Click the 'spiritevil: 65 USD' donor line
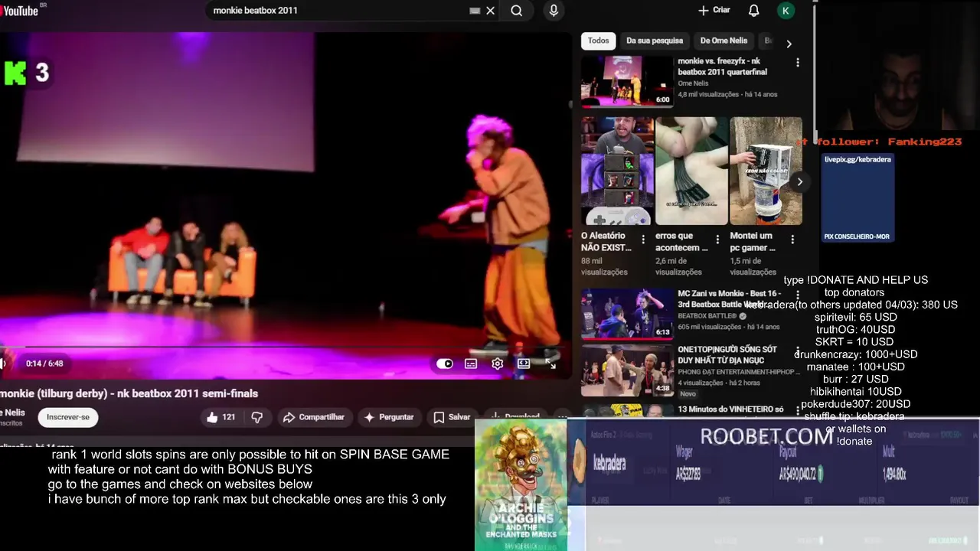Viewport: 980px width, 551px height. tap(855, 317)
